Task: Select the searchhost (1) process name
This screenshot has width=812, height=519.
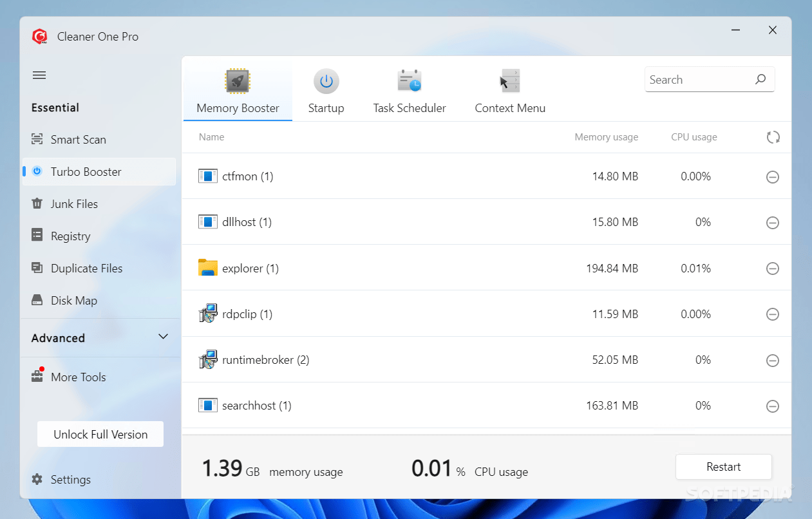Action: (257, 406)
